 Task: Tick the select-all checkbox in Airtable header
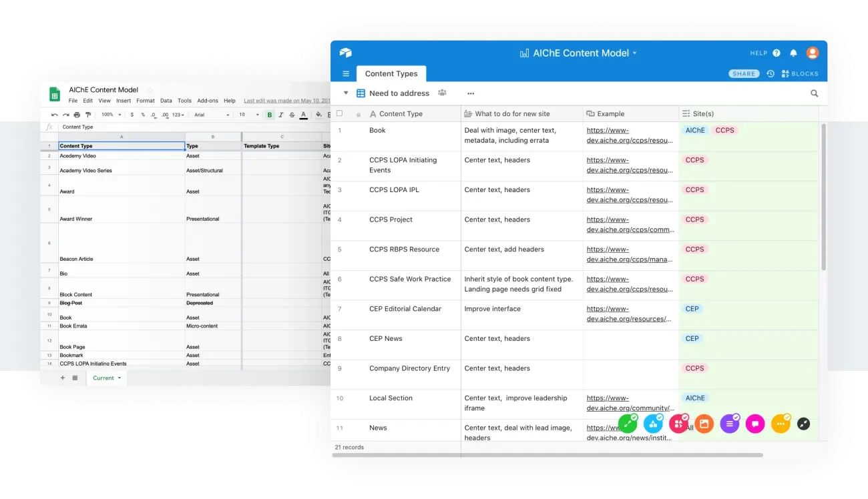click(x=340, y=113)
